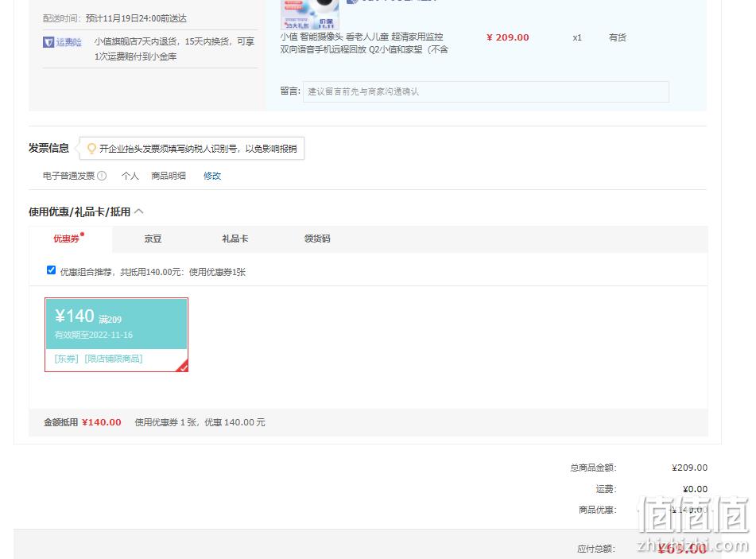Uncheck the 优惠组合推荐 checkbox
Screen dimensions: 756x559
(51, 270)
